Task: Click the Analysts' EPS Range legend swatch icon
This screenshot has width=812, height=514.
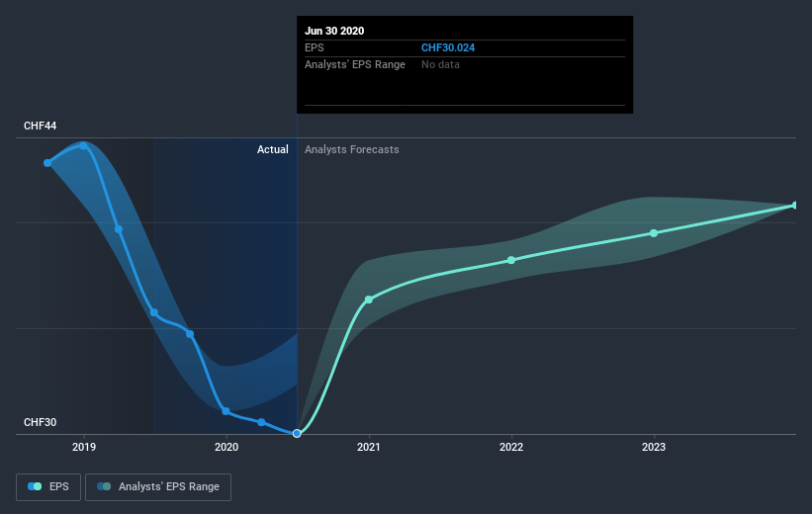Action: [x=104, y=486]
